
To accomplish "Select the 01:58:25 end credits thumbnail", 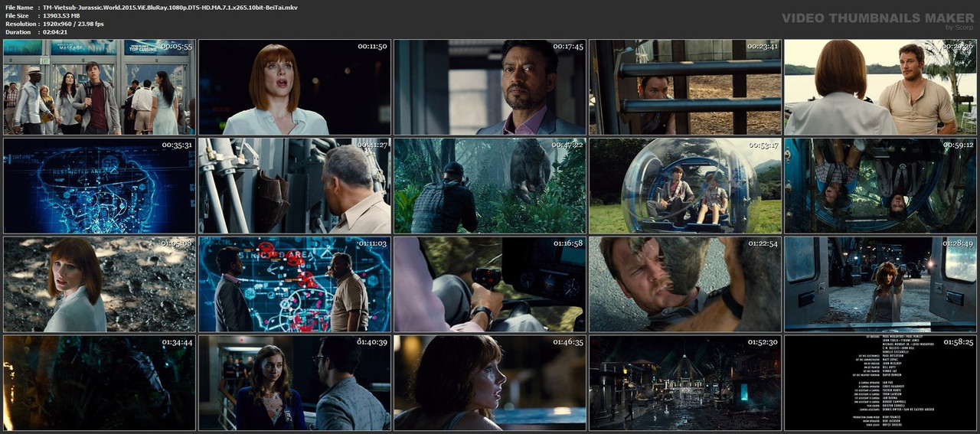I will coord(880,383).
